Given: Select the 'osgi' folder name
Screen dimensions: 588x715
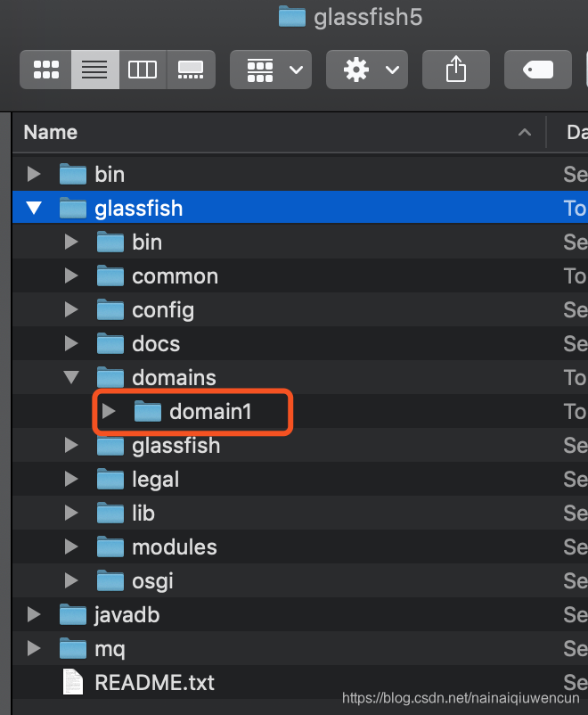Looking at the screenshot, I should (x=152, y=581).
